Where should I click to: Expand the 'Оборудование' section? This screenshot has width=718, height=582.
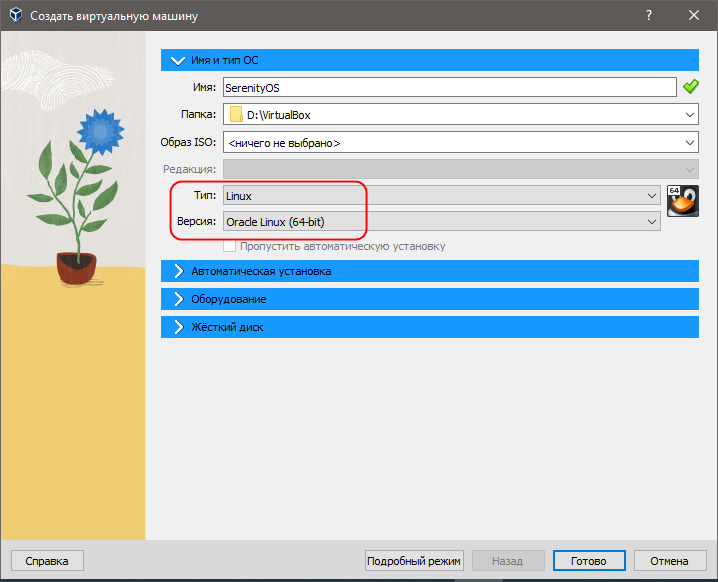tap(430, 299)
